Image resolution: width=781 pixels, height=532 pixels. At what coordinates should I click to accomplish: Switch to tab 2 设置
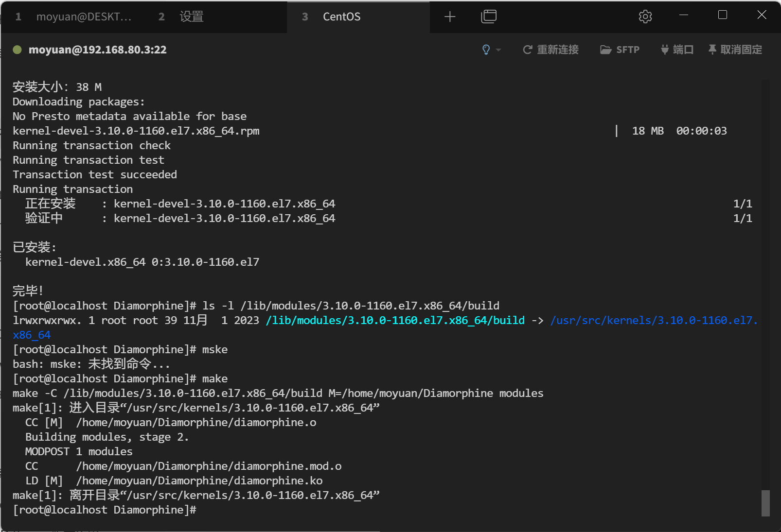(x=181, y=17)
